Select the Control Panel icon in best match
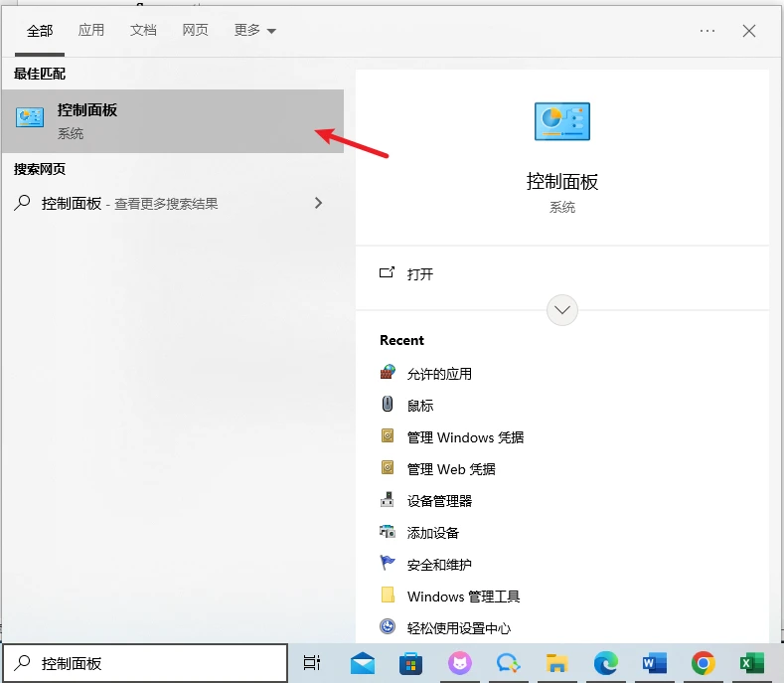Screen dimensions: 784x683 click(x=30, y=117)
